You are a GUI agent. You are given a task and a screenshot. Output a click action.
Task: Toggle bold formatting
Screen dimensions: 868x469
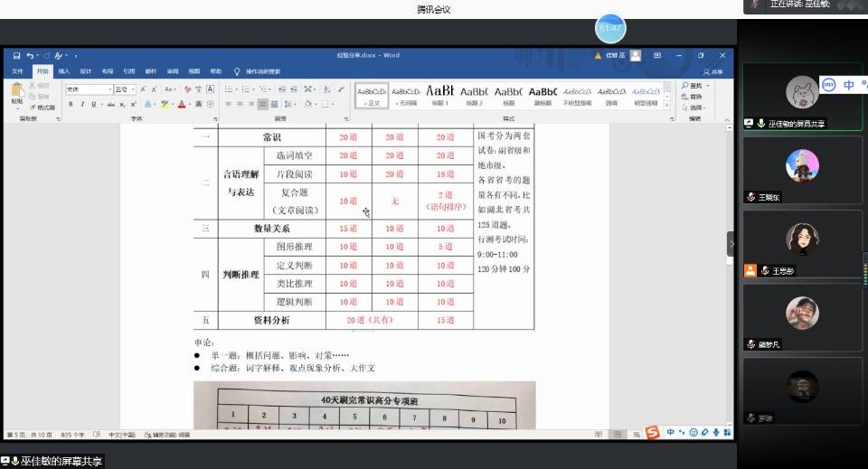70,104
